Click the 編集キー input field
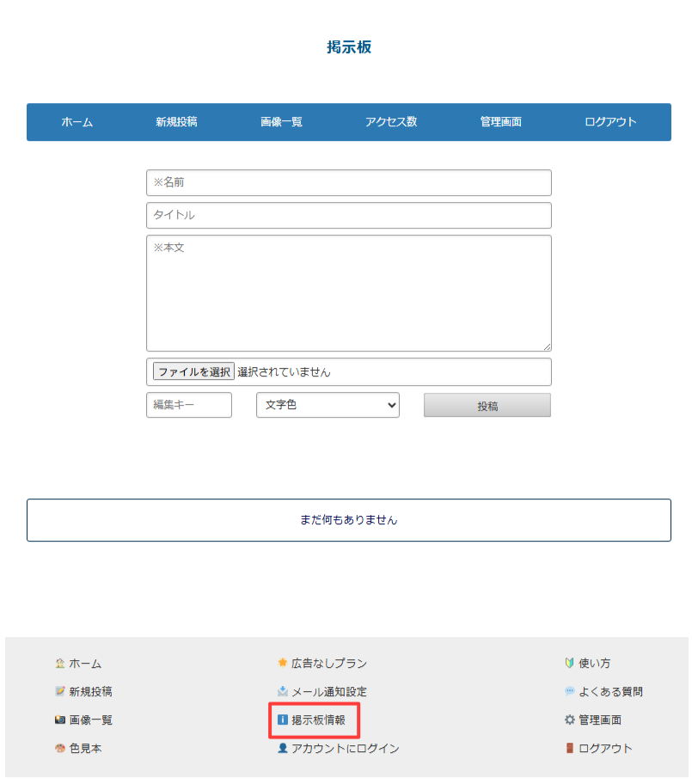This screenshot has width=692, height=784. pyautogui.click(x=188, y=405)
